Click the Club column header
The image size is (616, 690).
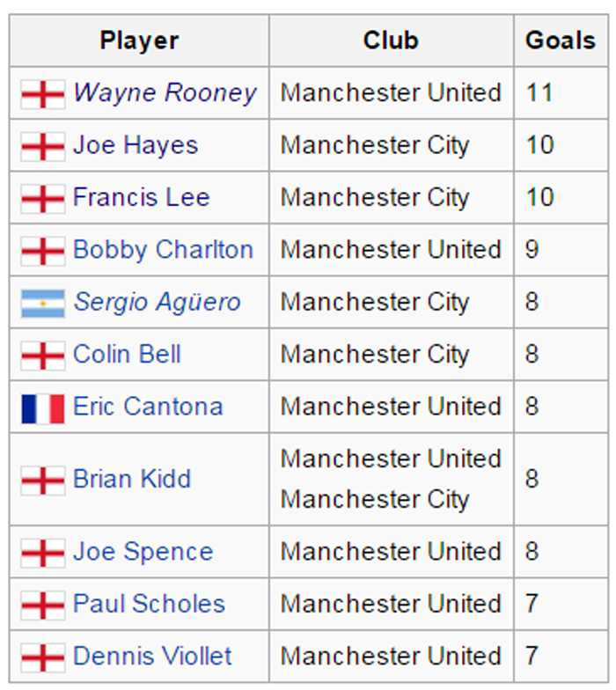[x=391, y=40]
